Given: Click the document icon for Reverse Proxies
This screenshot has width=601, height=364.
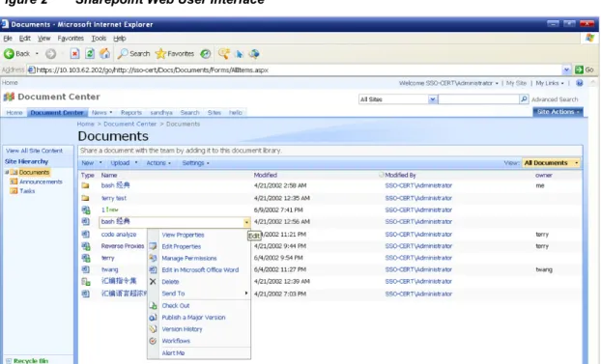Looking at the screenshot, I should coord(86,246).
